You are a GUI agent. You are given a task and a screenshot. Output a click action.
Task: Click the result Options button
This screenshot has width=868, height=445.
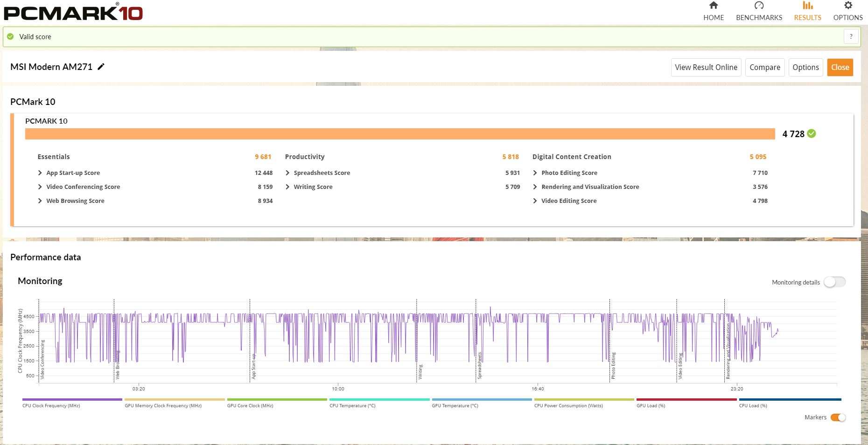tap(805, 67)
